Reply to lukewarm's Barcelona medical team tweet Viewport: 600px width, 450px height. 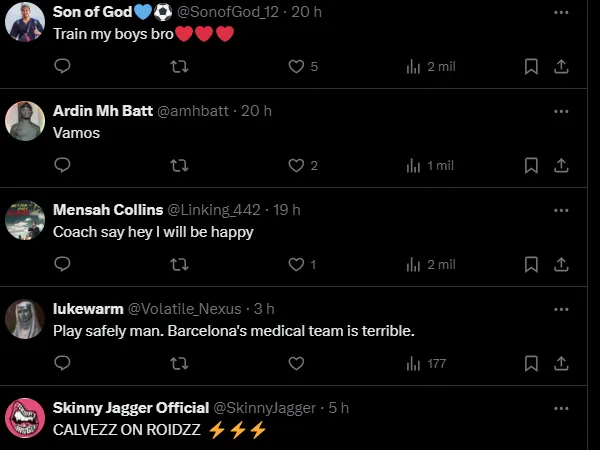[62, 363]
